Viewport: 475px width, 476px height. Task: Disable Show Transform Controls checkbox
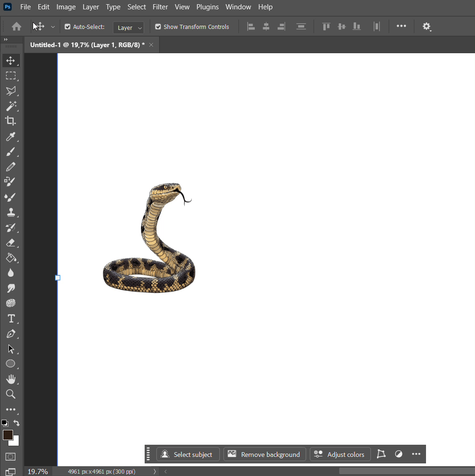158,27
